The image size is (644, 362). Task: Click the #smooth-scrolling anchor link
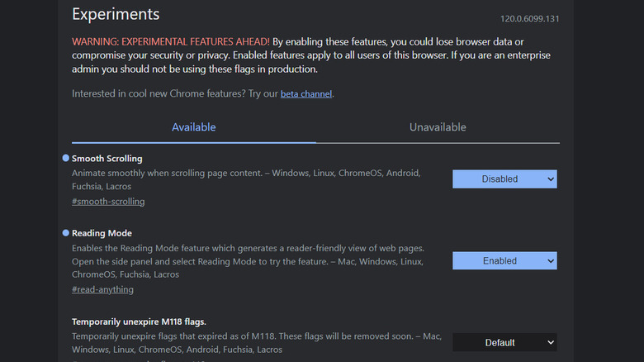click(x=108, y=201)
